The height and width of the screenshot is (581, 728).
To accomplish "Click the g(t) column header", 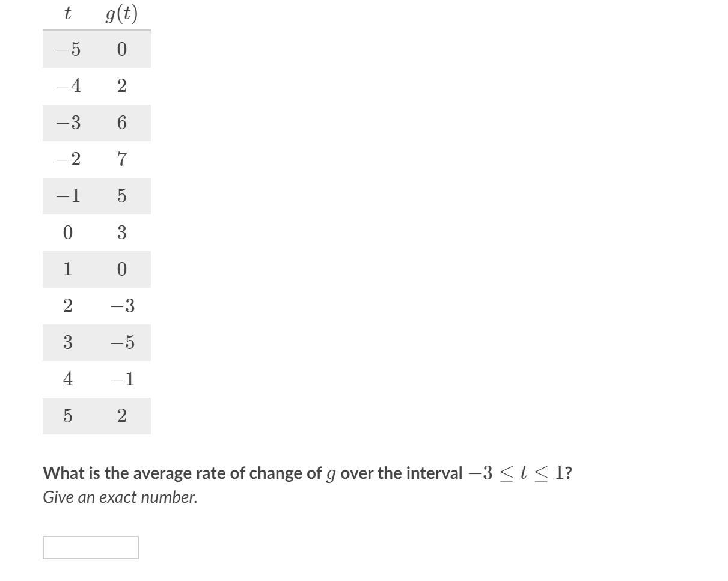I will tap(121, 13).
